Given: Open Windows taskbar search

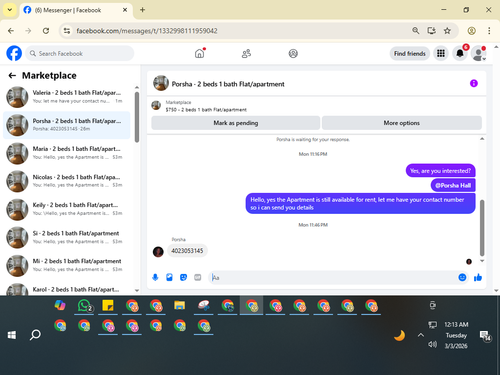Looking at the screenshot, I should pyautogui.click(x=35, y=335).
